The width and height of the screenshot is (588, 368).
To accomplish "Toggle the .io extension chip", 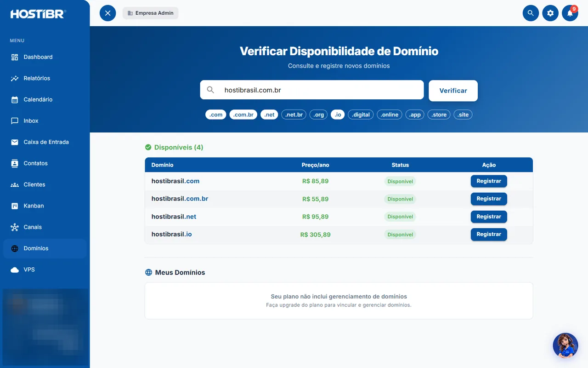I will (338, 115).
